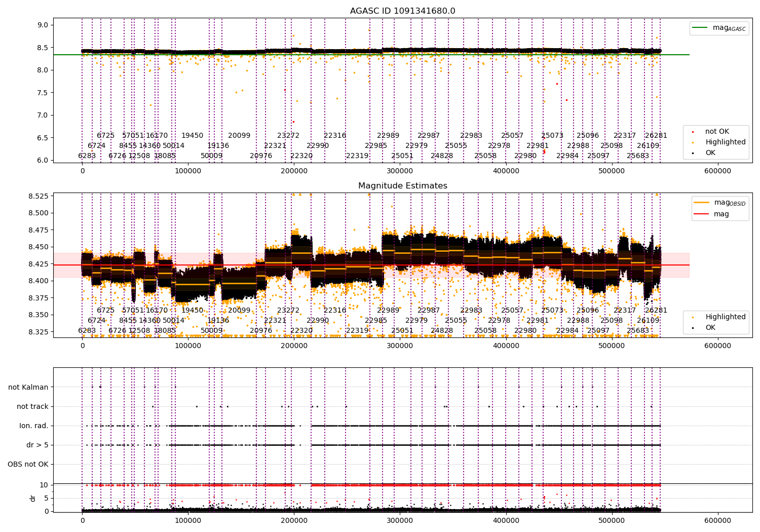This screenshot has height=532, width=760.
Task: Click OBSID label '25096' in Magnitude Estimates plot
Action: pyautogui.click(x=588, y=311)
